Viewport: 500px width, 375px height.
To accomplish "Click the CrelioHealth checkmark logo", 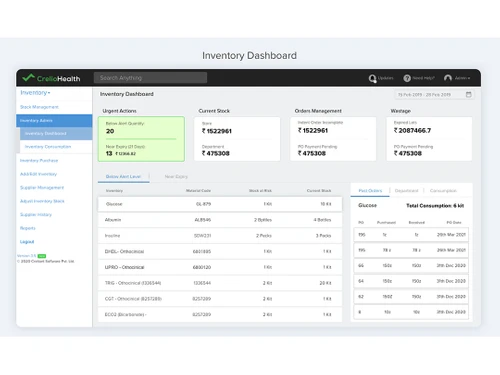I will click(x=28, y=78).
